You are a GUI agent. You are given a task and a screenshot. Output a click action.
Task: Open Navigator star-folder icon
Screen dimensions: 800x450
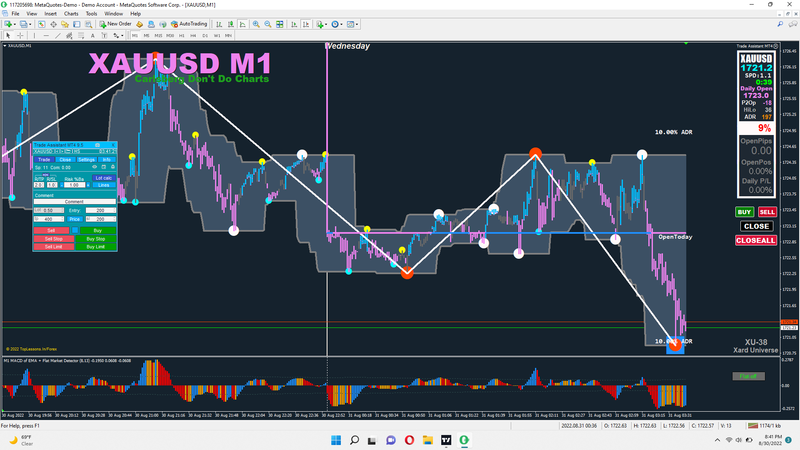click(x=65, y=24)
